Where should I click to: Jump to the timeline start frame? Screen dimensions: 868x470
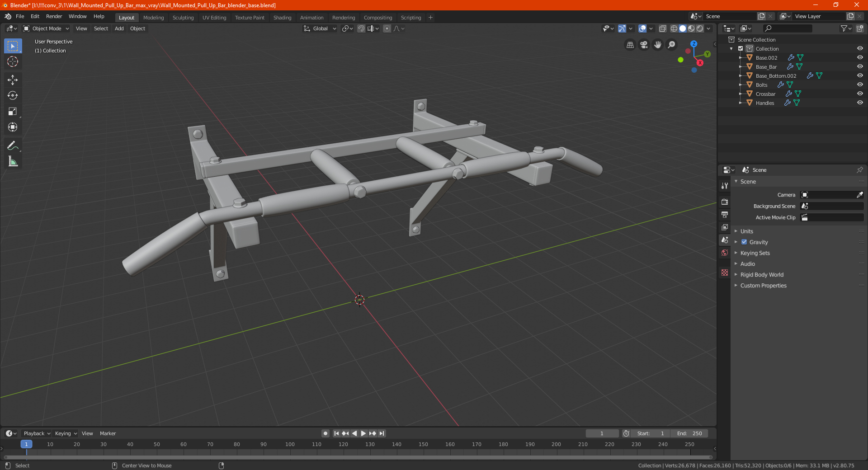(336, 433)
